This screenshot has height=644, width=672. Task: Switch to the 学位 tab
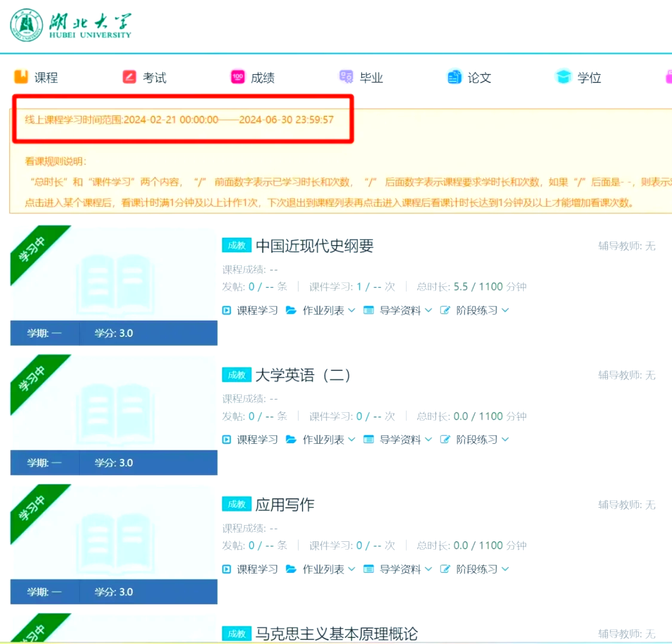pyautogui.click(x=578, y=77)
